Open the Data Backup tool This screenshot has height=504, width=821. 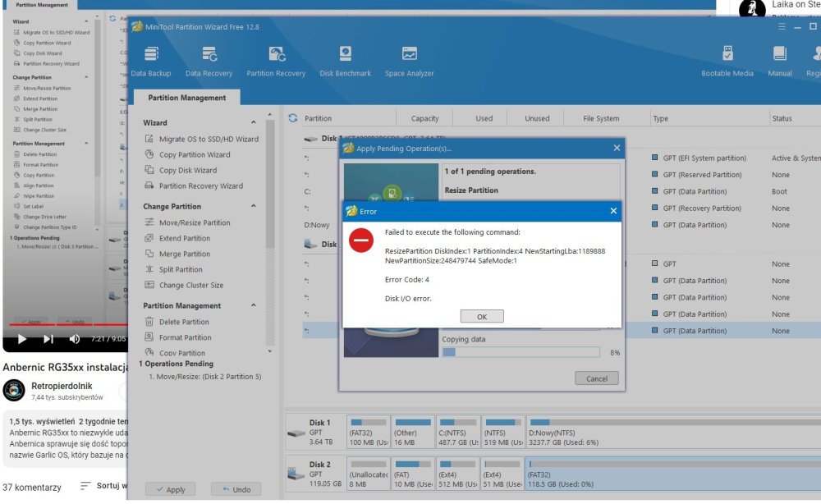point(151,62)
